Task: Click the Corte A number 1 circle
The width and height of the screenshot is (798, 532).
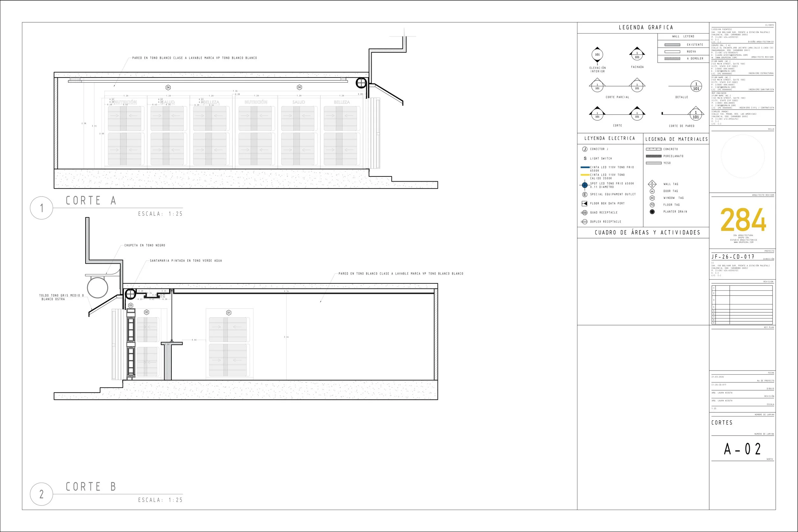Action: 42,208
